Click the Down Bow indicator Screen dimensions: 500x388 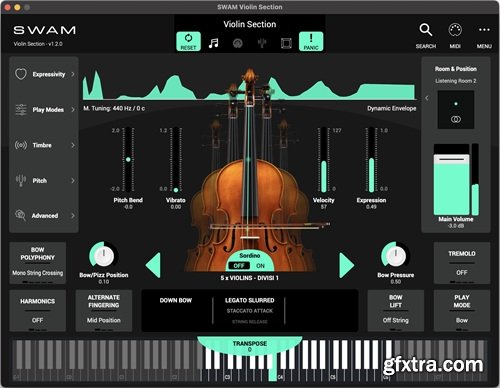pyautogui.click(x=176, y=300)
